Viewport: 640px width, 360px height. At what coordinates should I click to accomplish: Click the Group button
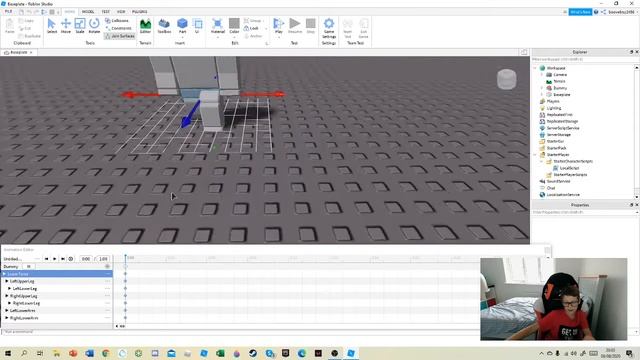[253, 20]
